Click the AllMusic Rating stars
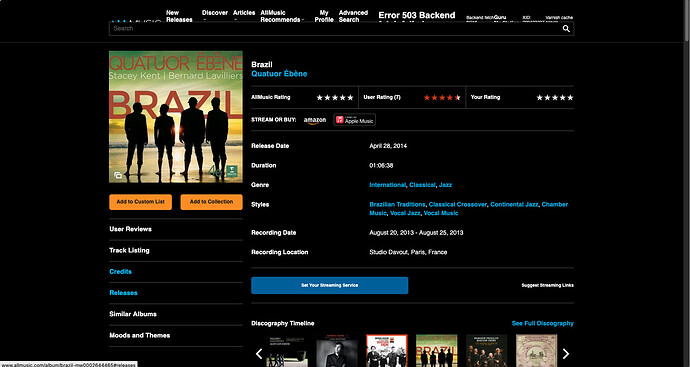Viewport: 690px width, 367px height. point(335,98)
